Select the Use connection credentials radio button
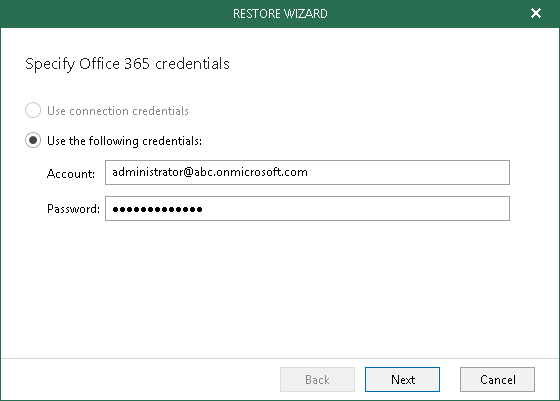560x401 pixels. coord(33,110)
